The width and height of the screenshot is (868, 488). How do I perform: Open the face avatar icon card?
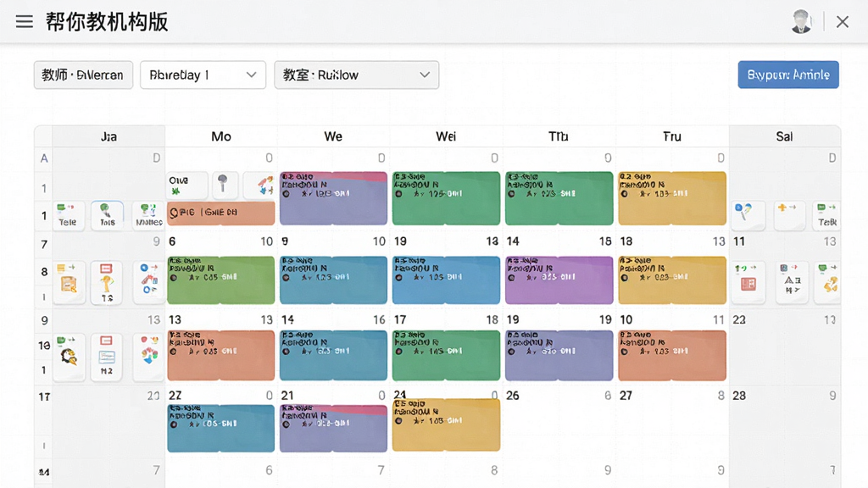coord(69,357)
